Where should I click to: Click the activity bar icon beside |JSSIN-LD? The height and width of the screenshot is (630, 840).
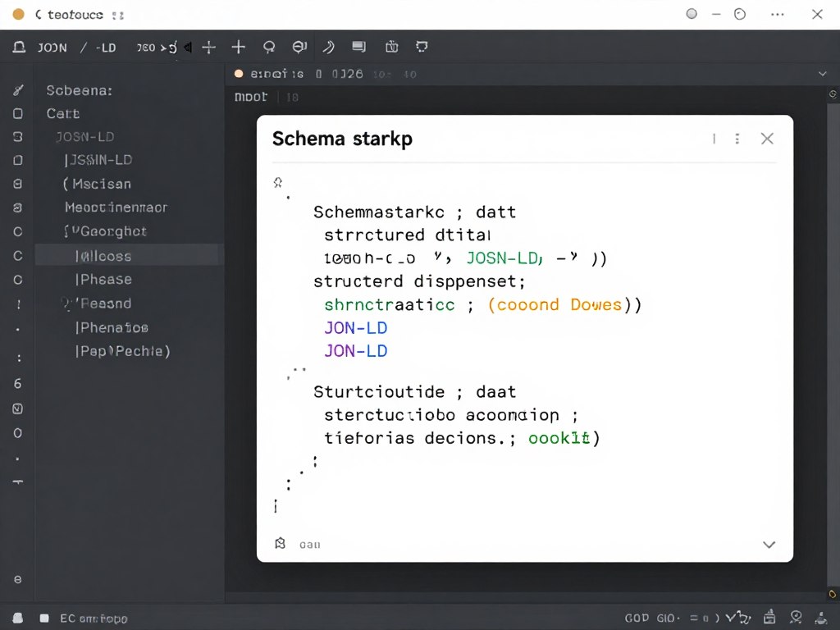18,160
